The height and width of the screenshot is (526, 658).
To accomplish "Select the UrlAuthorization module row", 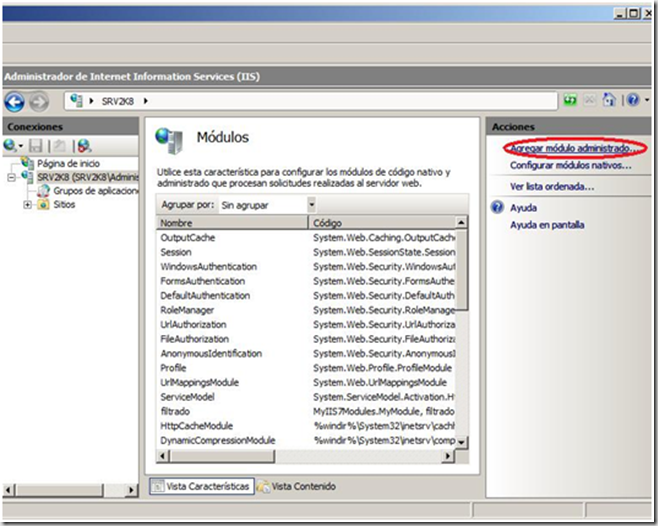I will [x=306, y=324].
